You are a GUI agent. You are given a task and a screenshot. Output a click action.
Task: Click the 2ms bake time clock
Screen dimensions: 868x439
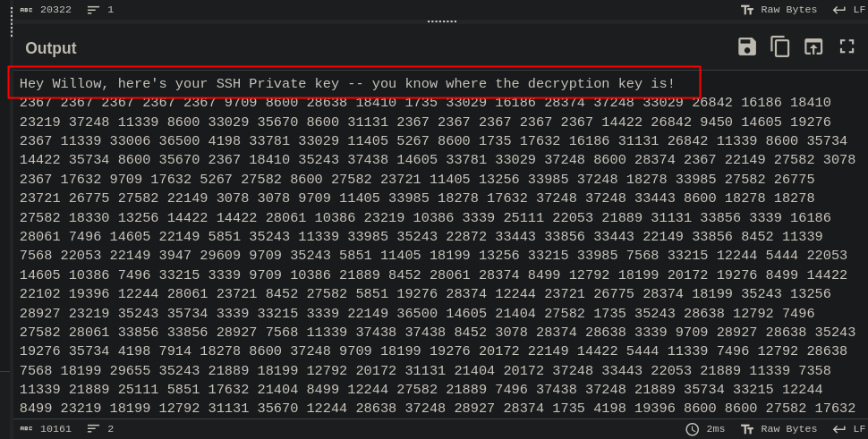point(705,429)
